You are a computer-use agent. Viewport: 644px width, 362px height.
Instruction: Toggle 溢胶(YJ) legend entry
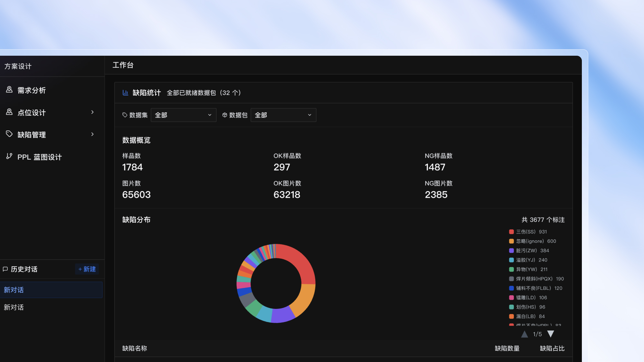click(x=528, y=260)
